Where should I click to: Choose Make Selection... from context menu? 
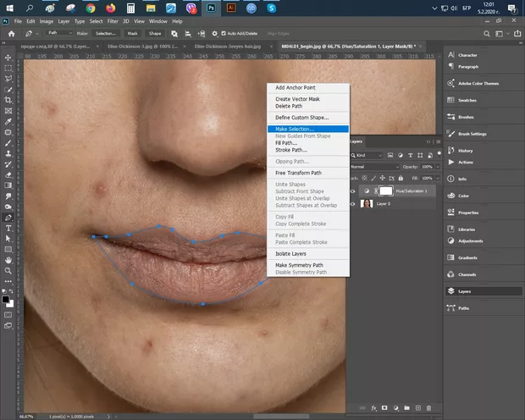294,129
